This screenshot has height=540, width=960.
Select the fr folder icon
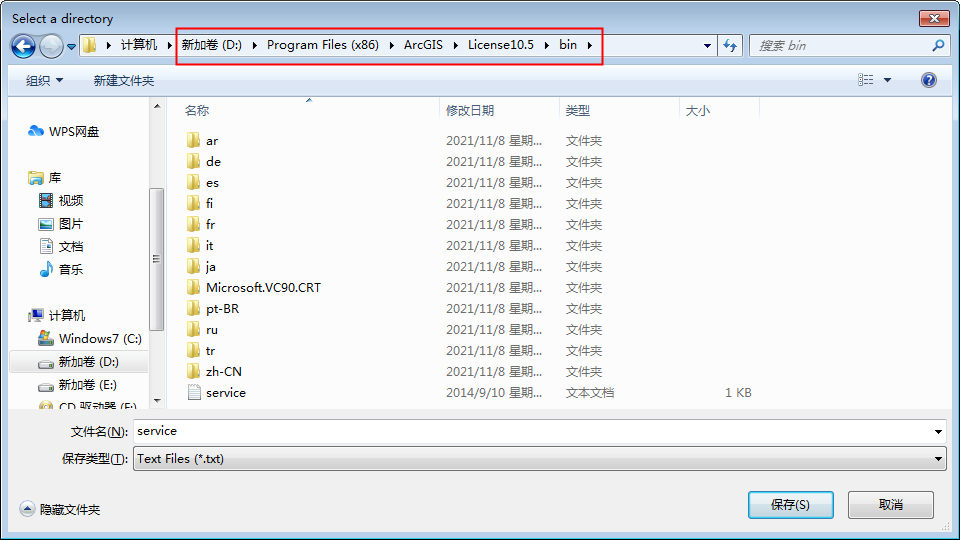tap(193, 225)
